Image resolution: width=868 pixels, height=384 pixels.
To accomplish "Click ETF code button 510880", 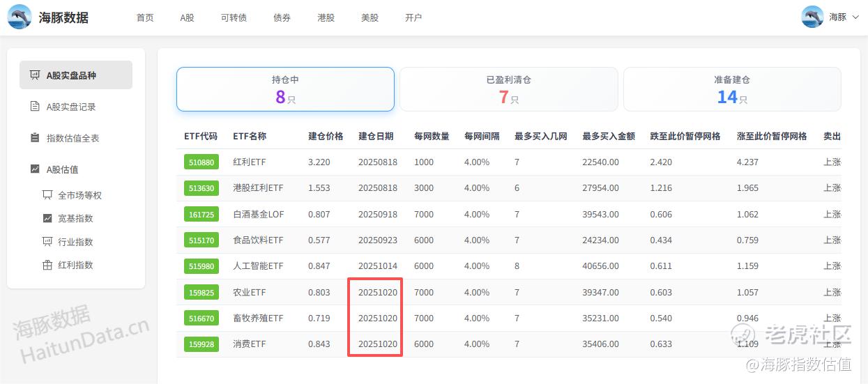I will pyautogui.click(x=201, y=162).
